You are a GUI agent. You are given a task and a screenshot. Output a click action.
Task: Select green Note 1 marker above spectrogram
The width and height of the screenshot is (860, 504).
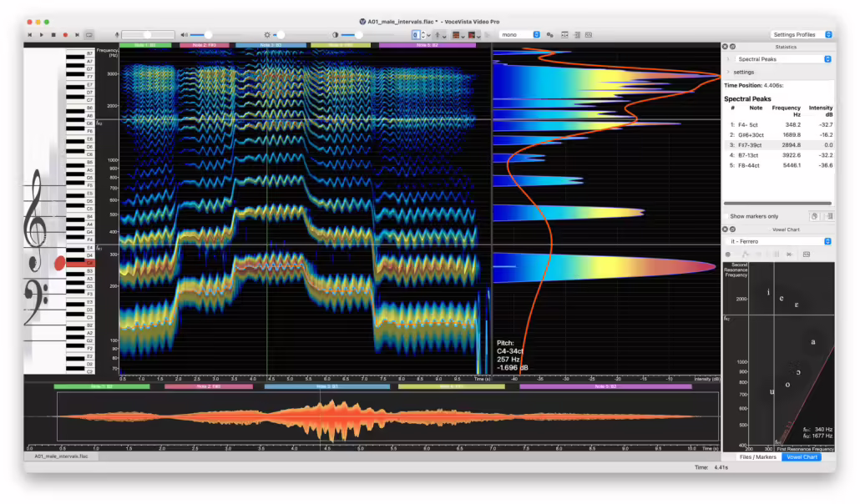[145, 45]
